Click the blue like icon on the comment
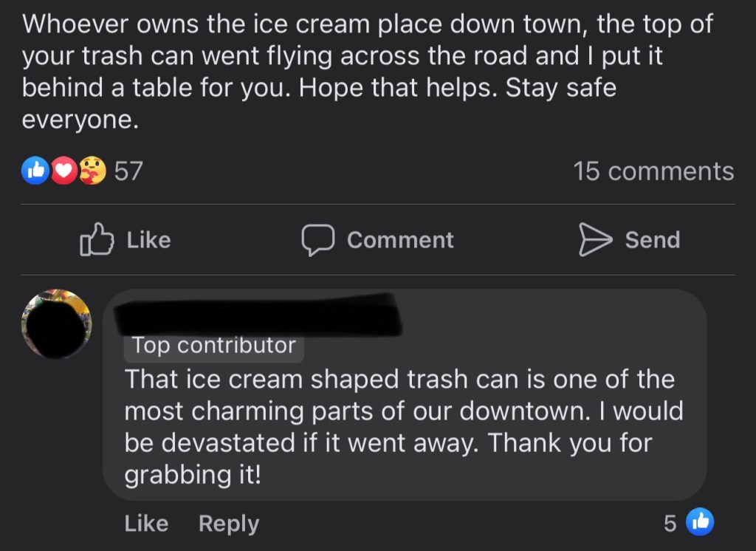 click(699, 523)
